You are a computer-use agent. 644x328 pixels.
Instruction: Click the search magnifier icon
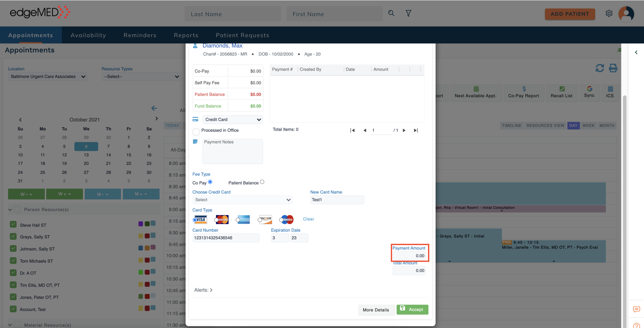(x=391, y=13)
